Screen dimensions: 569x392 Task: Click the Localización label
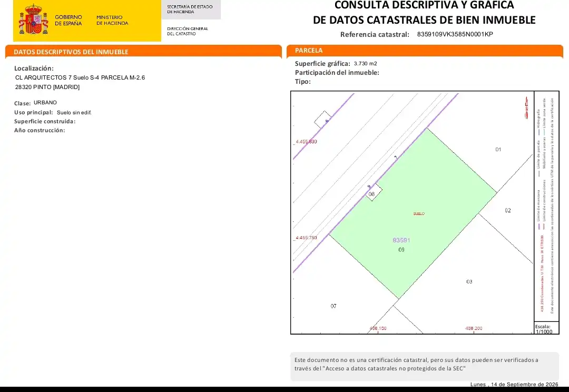point(34,68)
